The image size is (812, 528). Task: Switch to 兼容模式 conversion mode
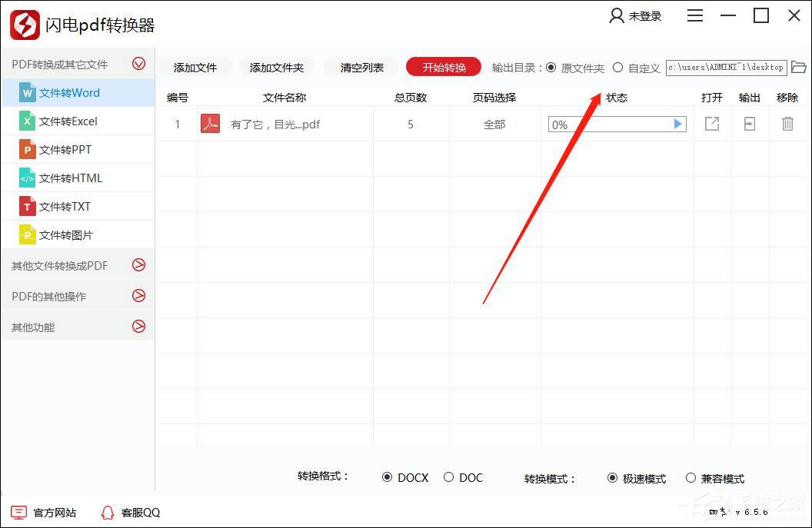(x=691, y=477)
